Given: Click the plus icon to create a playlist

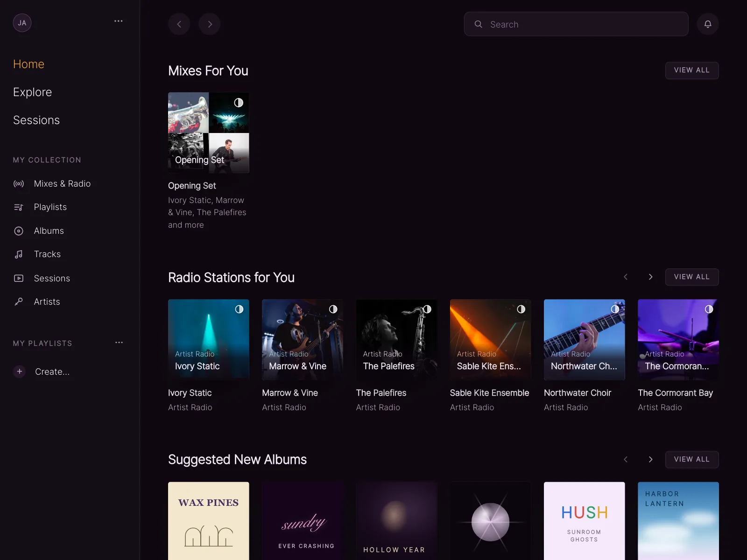Looking at the screenshot, I should [20, 371].
